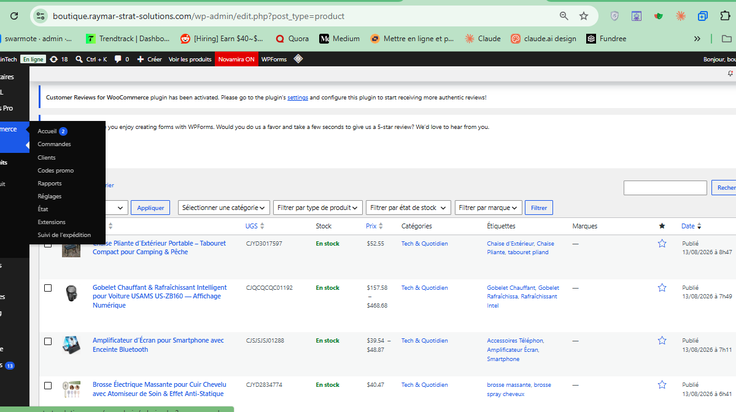Select checkbox for Amplificateur d'Écran product
The image size is (736, 412).
point(48,341)
